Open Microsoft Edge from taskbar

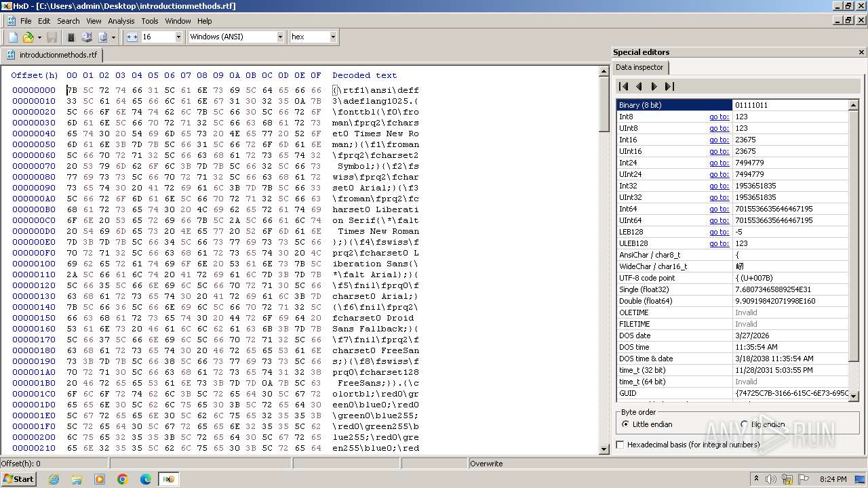pos(145,479)
